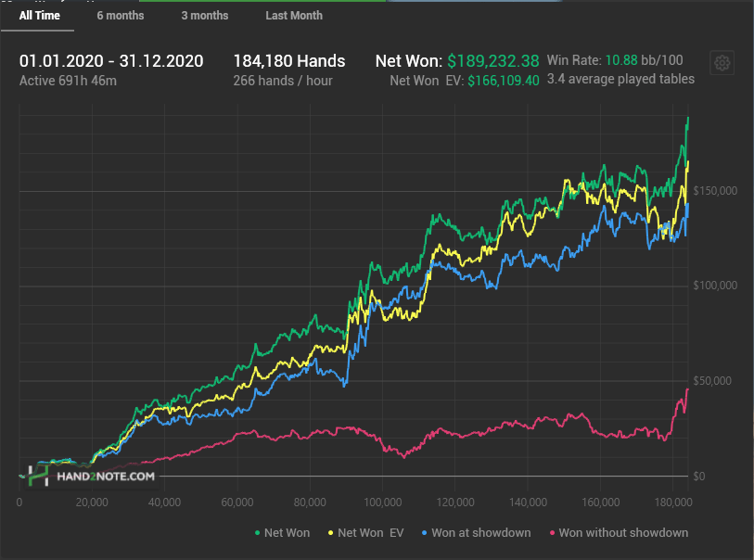Click the 120,000 hands x-axis label

tap(455, 503)
